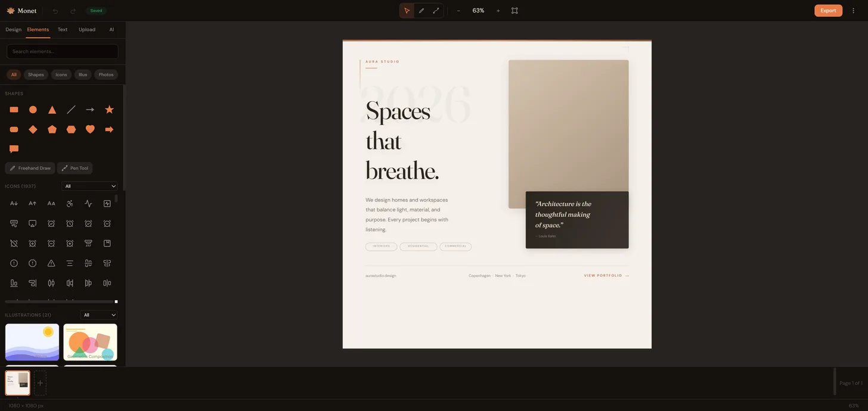Open the Icons category dropdown
Screen dimensions: 868x411
[89, 186]
